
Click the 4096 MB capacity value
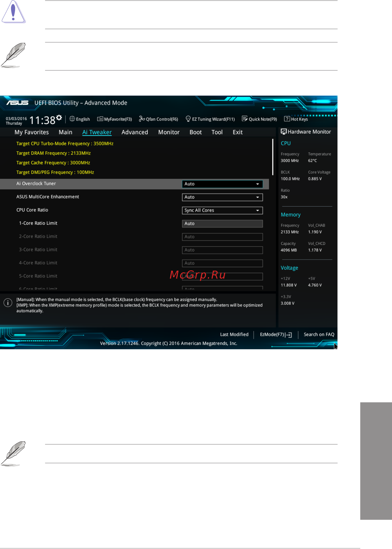289,250
